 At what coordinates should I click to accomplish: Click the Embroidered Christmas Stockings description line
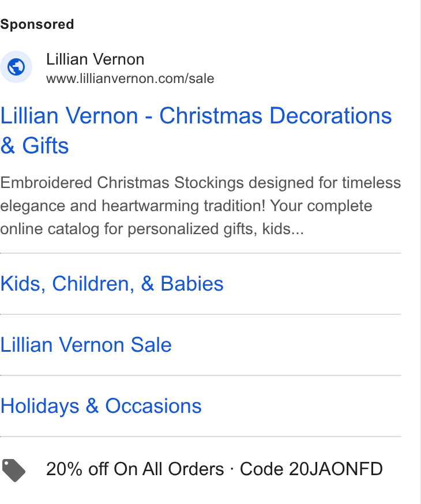pyautogui.click(x=201, y=183)
